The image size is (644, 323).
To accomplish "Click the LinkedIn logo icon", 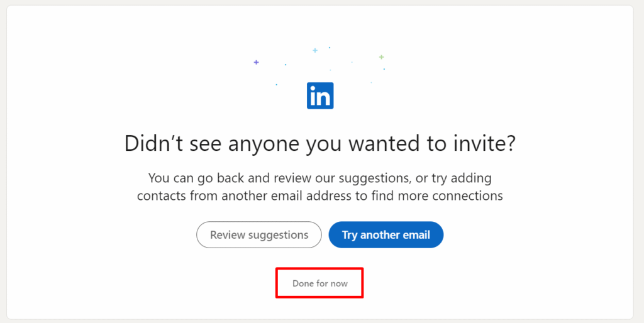I will coord(320,96).
